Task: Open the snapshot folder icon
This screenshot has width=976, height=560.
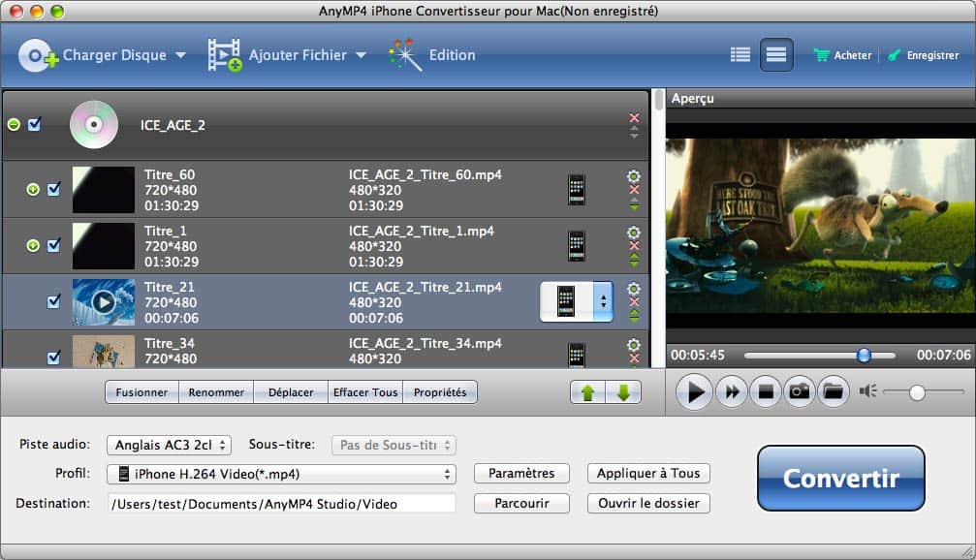Action: point(834,392)
